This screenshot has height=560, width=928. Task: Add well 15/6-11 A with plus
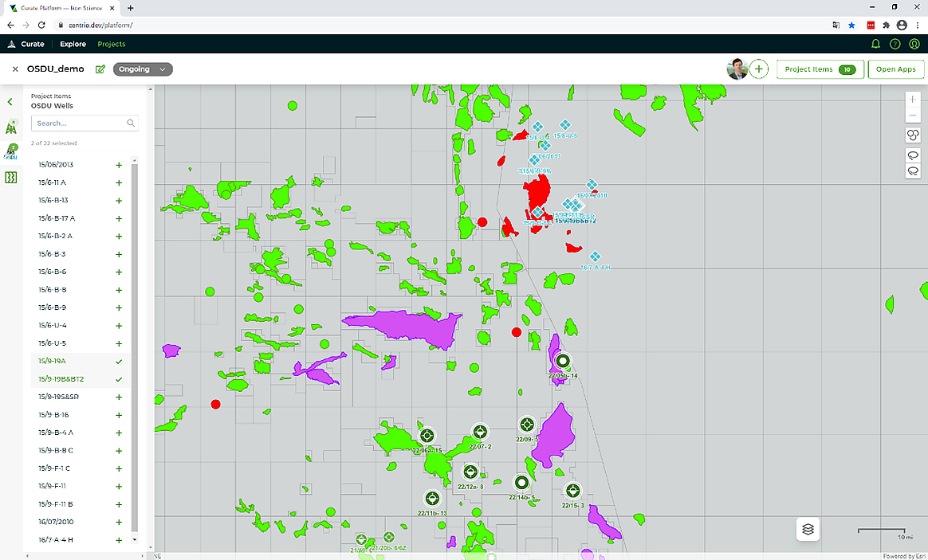(119, 182)
